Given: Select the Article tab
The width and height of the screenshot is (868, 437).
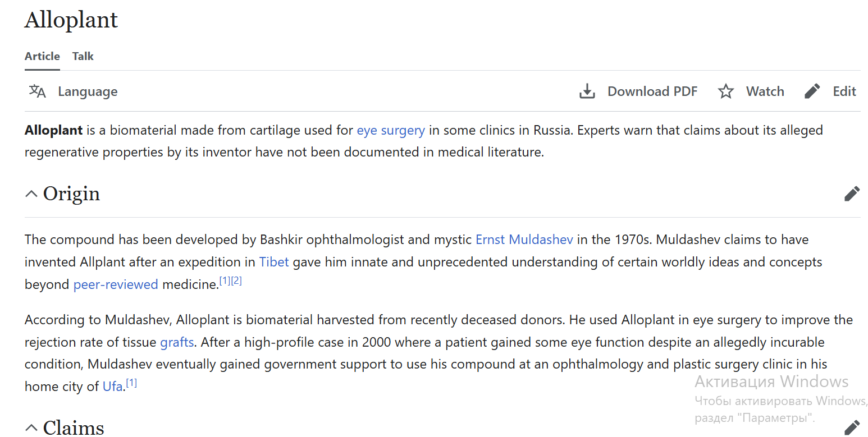Looking at the screenshot, I should 42,56.
